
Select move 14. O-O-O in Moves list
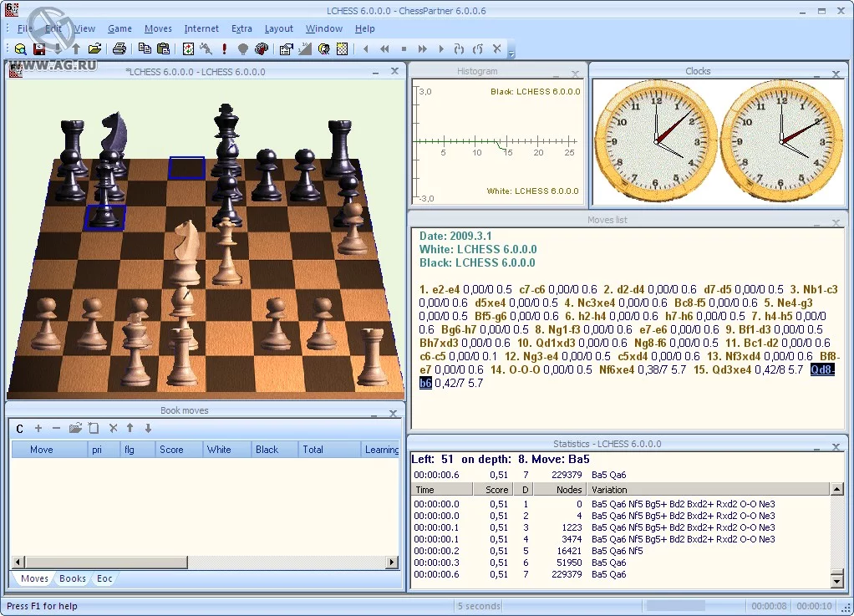(516, 369)
